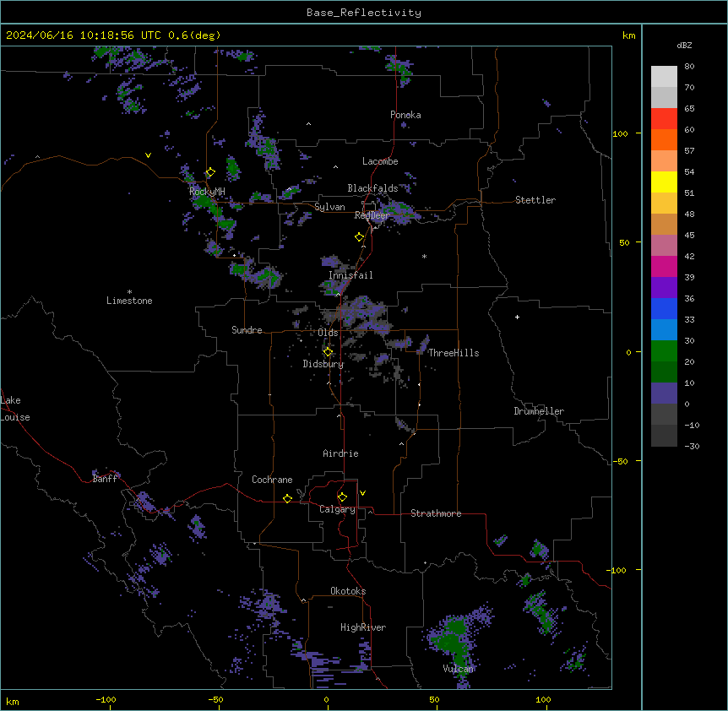
Task: Pick the red 60-65 dBZ legend swatch
Action: coord(664,119)
